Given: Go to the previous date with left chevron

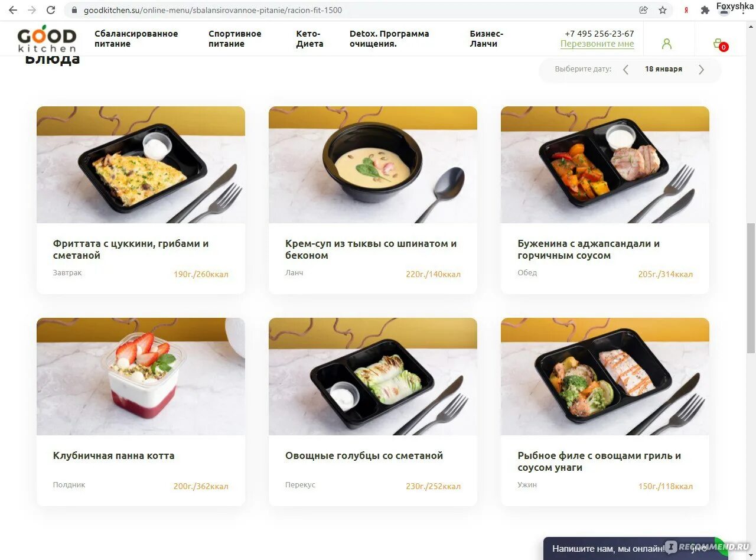Looking at the screenshot, I should pyautogui.click(x=626, y=70).
